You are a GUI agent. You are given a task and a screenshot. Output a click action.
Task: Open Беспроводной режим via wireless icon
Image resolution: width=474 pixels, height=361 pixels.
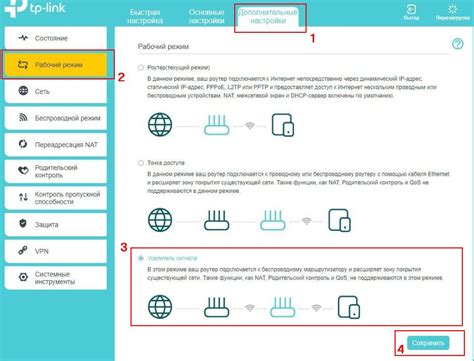click(23, 117)
